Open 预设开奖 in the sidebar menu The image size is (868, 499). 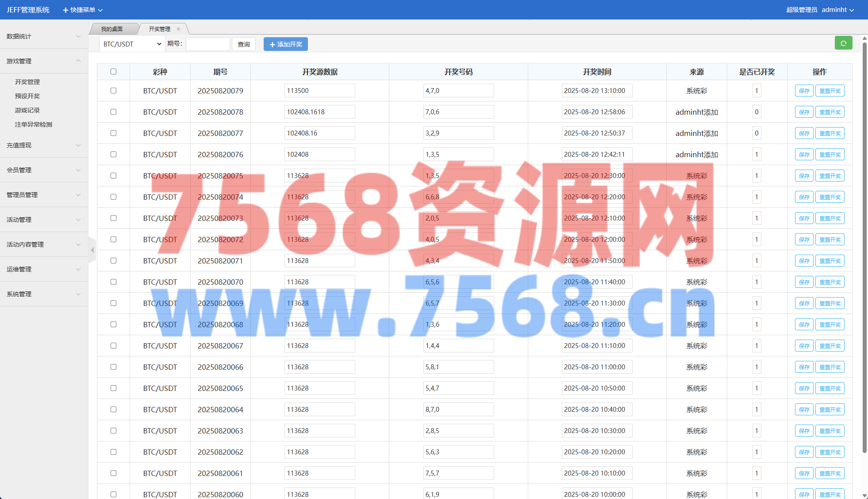click(x=27, y=96)
